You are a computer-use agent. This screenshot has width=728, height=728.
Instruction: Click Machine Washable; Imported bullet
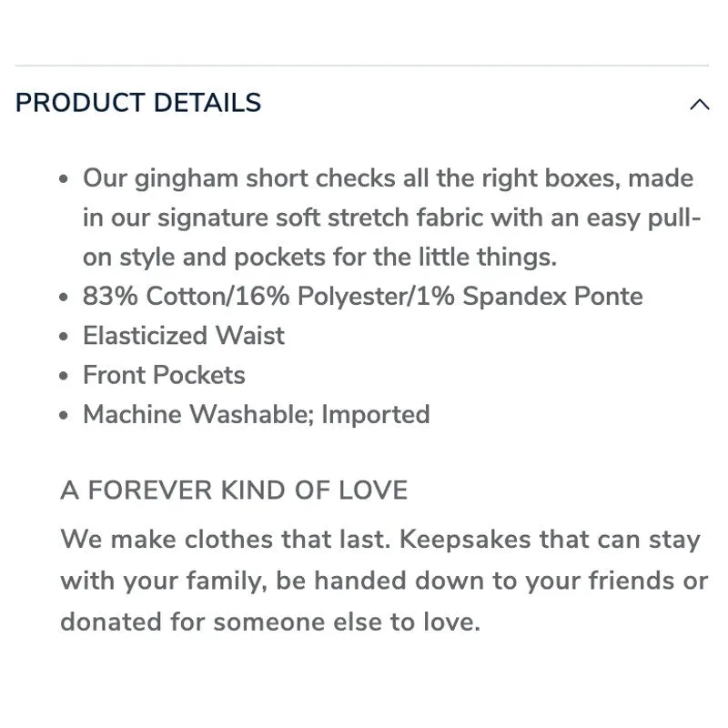[257, 414]
